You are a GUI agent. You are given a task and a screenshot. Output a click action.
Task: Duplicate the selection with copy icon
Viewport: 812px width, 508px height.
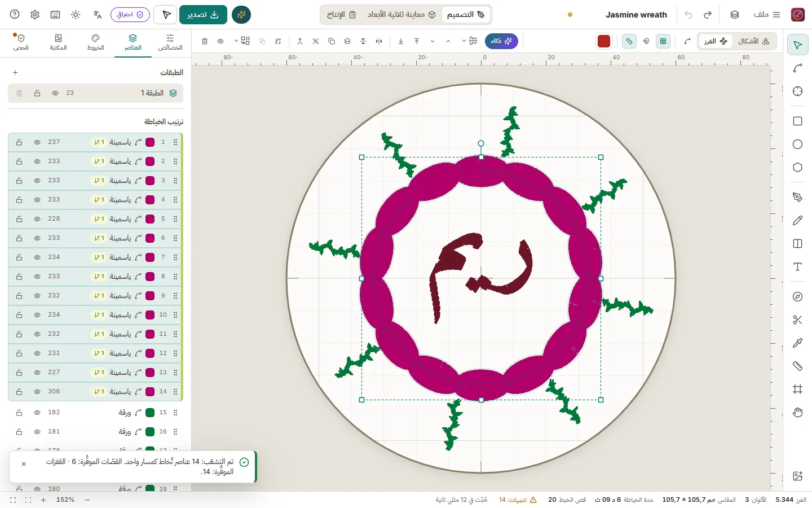(x=332, y=41)
